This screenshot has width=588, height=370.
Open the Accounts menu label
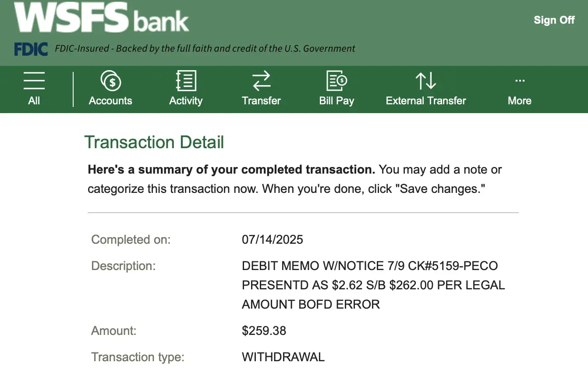[110, 101]
